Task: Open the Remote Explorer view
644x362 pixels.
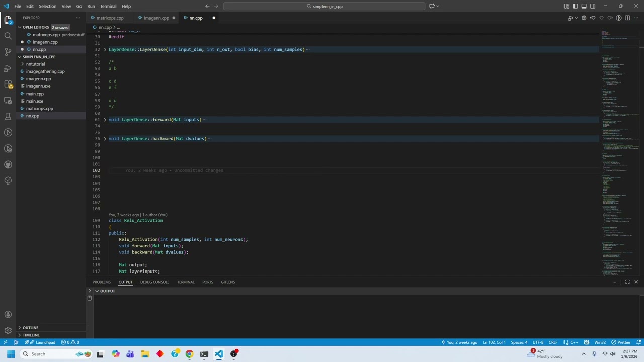Action: [x=8, y=100]
